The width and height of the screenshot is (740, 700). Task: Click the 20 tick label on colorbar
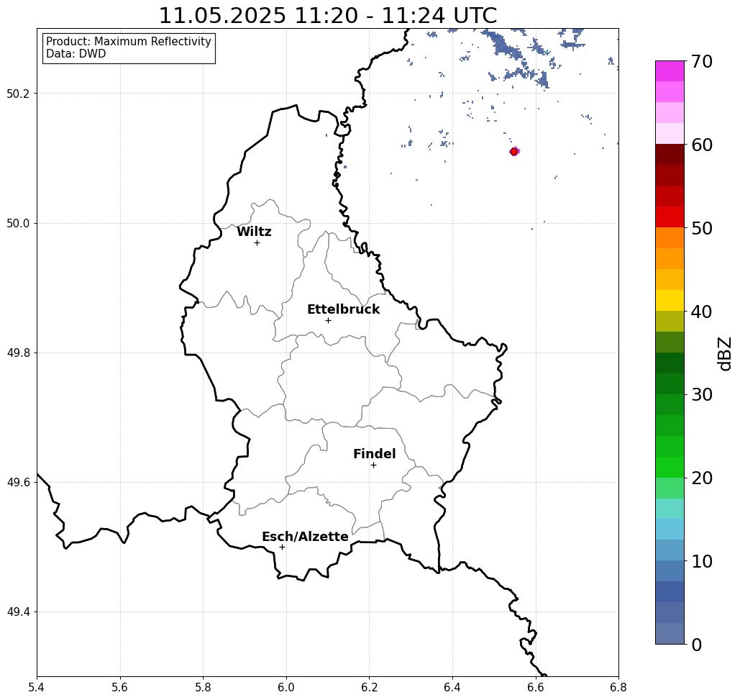[702, 478]
